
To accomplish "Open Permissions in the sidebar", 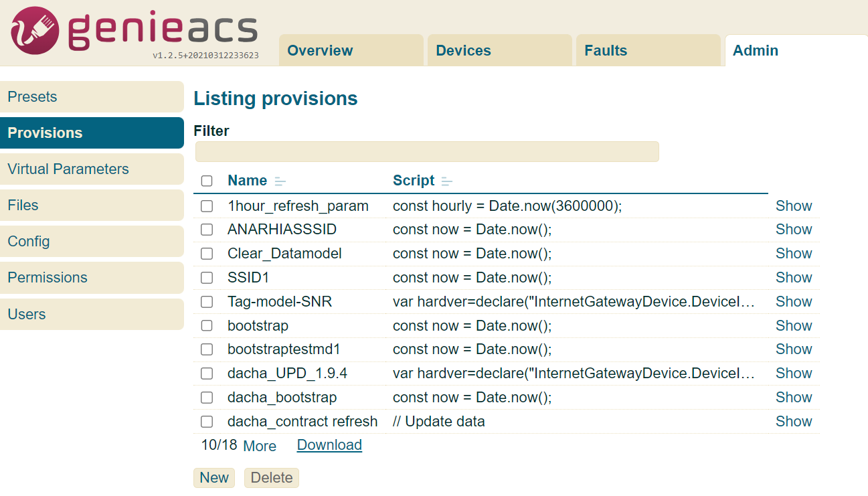I will pos(92,277).
